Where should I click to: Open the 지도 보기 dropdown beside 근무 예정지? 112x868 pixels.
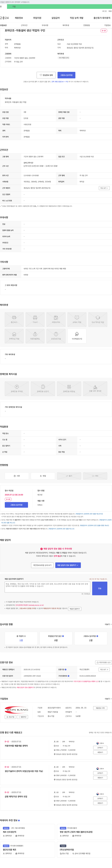point(104,188)
